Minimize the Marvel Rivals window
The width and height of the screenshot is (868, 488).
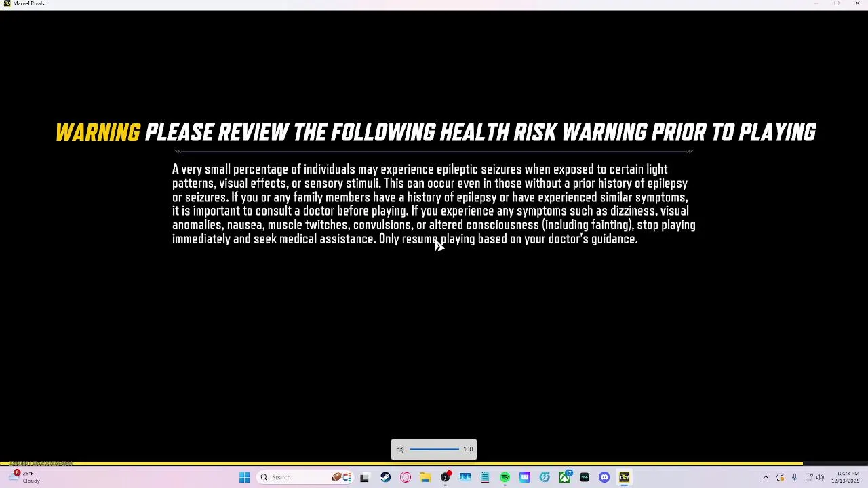pyautogui.click(x=816, y=3)
